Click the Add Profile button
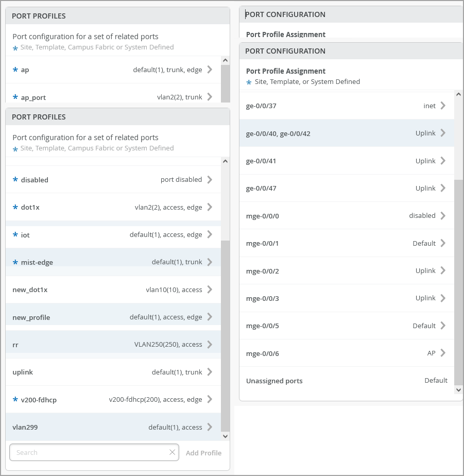Viewport: 464px width, 476px height. (x=203, y=453)
